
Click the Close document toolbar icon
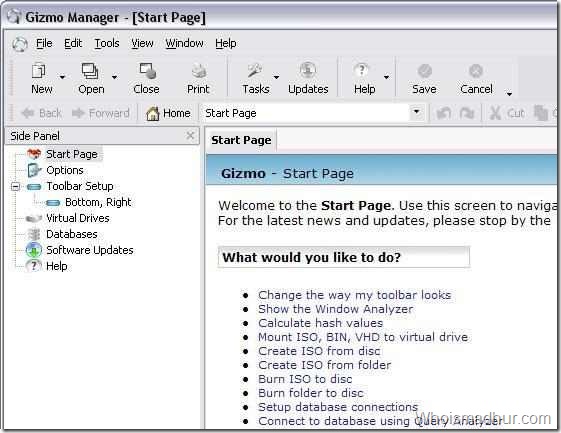(147, 70)
